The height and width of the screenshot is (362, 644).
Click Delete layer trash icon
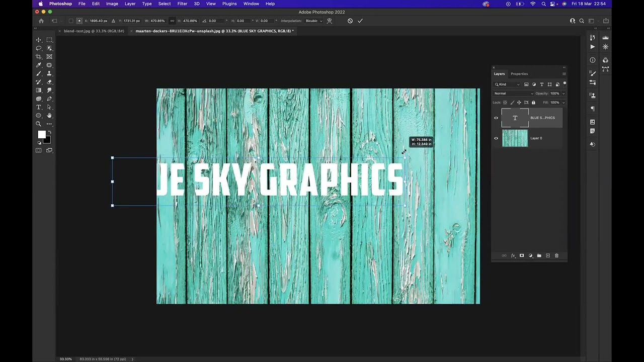(556, 256)
